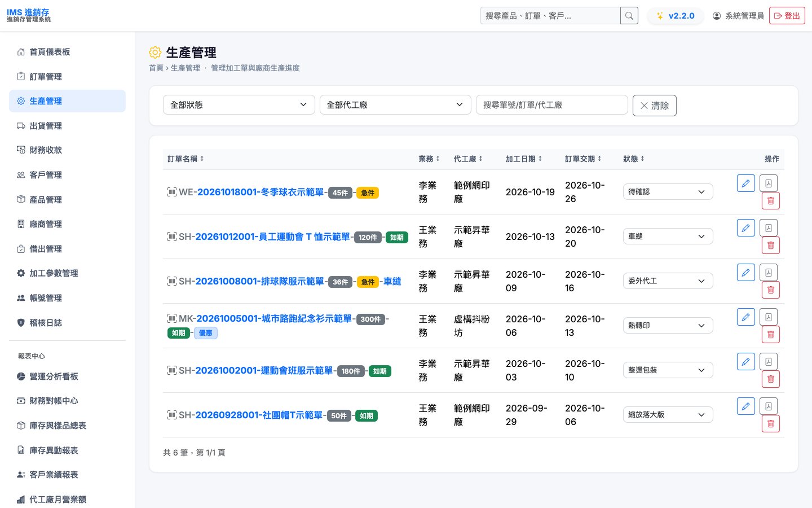Screen dimensions: 812x508
Task: Click the v2.2.0 version badge
Action: [676, 16]
